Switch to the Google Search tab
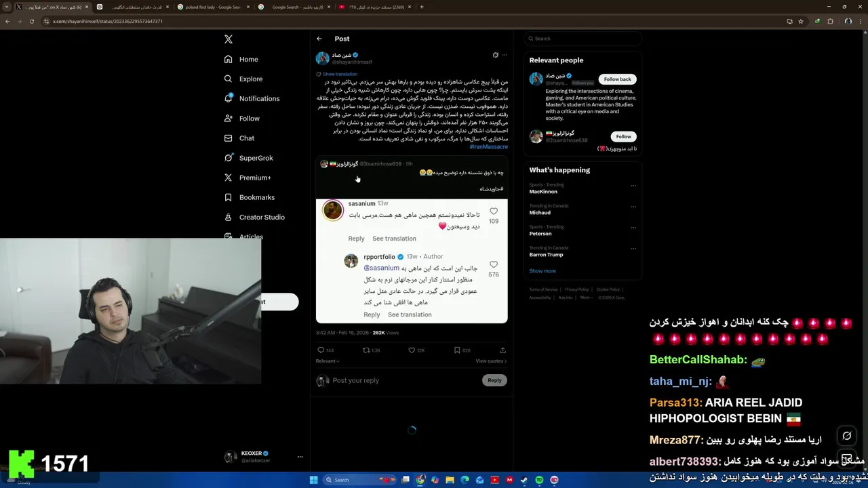 (294, 7)
